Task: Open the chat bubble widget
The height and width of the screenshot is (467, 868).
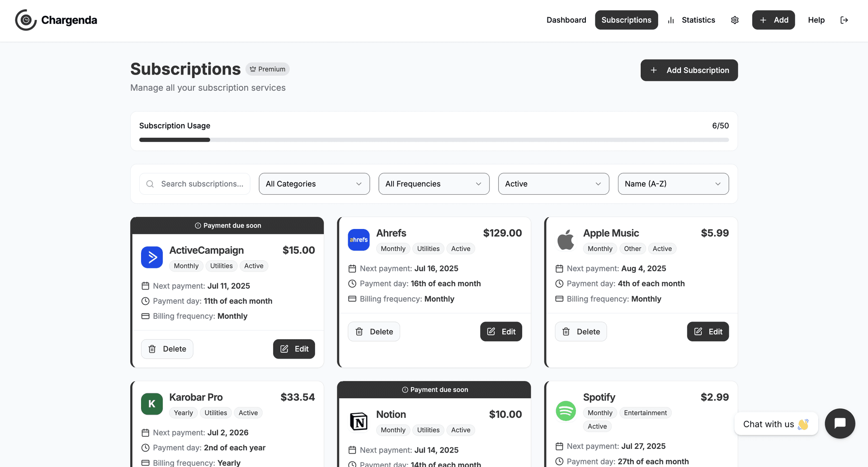Action: (840, 424)
